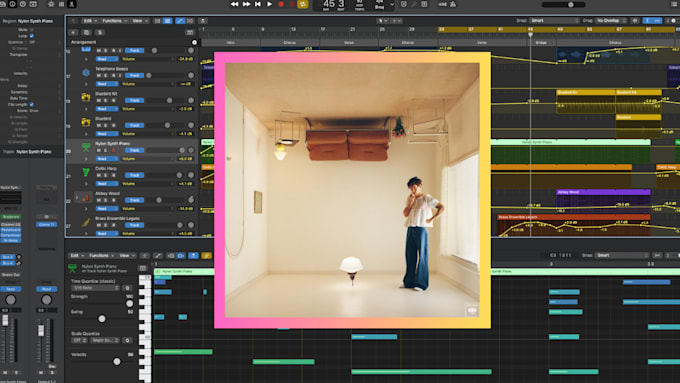Select the Bridge arrangement marker
This screenshot has height=383, width=680.
541,43
